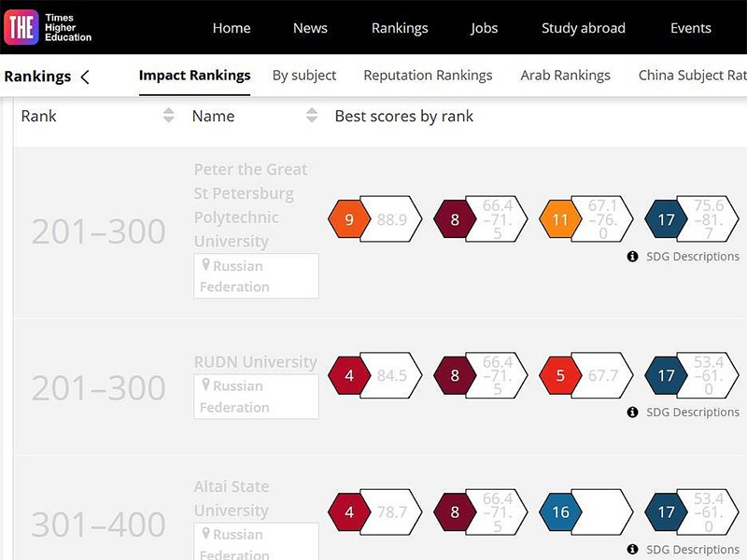Open the Rankings menu in top navigation

400,28
